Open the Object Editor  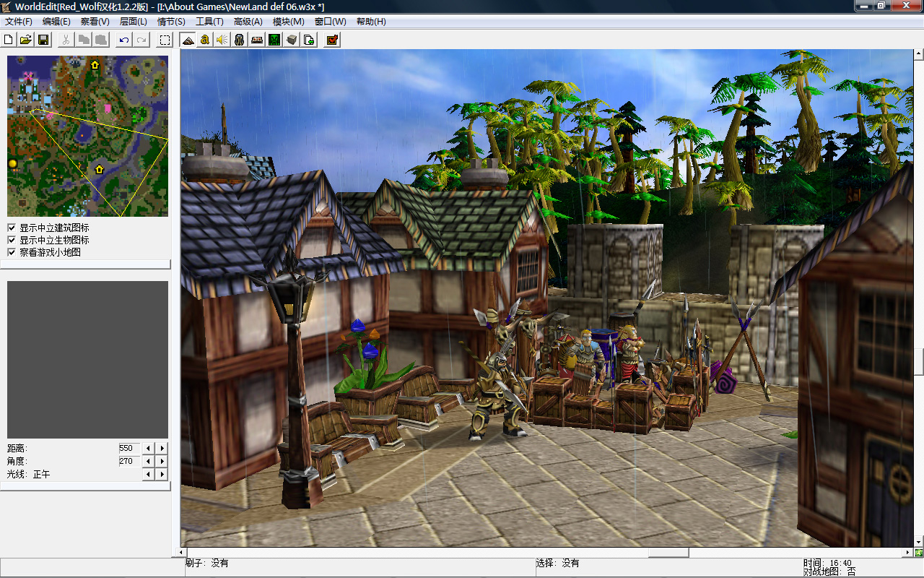[240, 40]
